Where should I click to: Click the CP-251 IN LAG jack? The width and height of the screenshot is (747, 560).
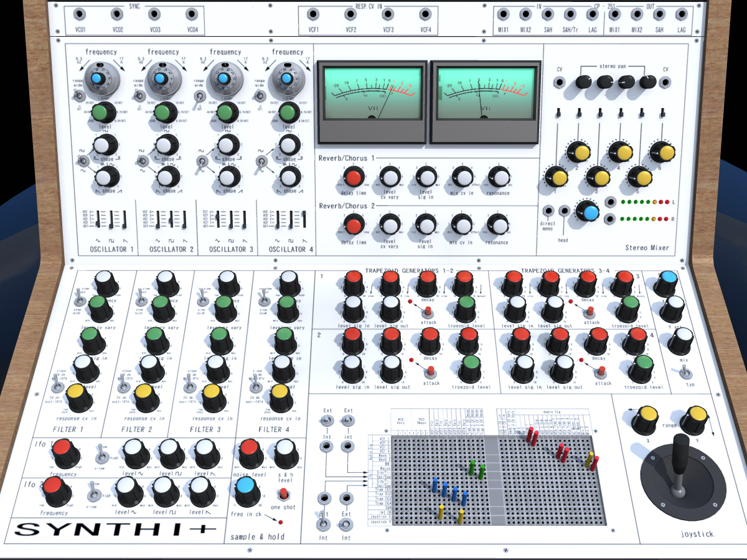592,14
